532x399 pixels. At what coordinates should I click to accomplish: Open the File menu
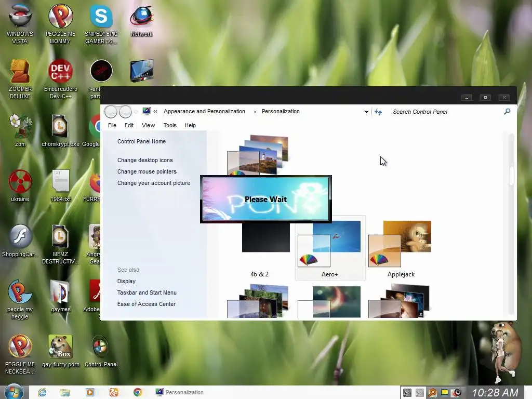[112, 125]
